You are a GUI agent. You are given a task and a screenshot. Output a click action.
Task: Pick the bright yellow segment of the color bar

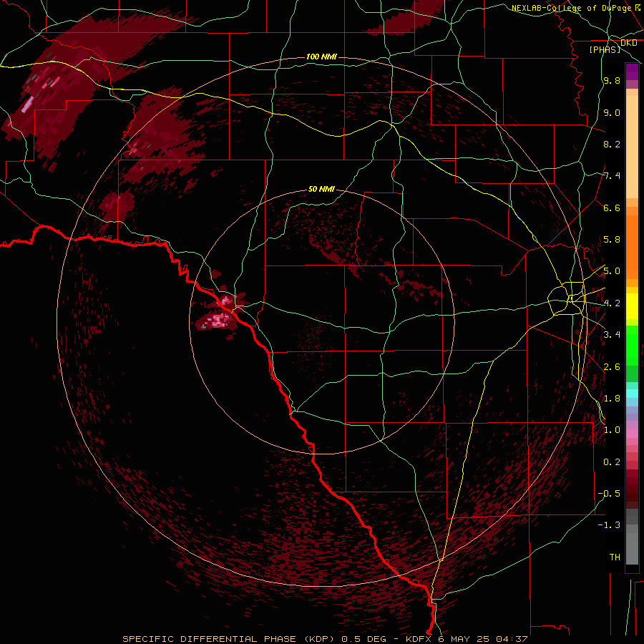[632, 306]
